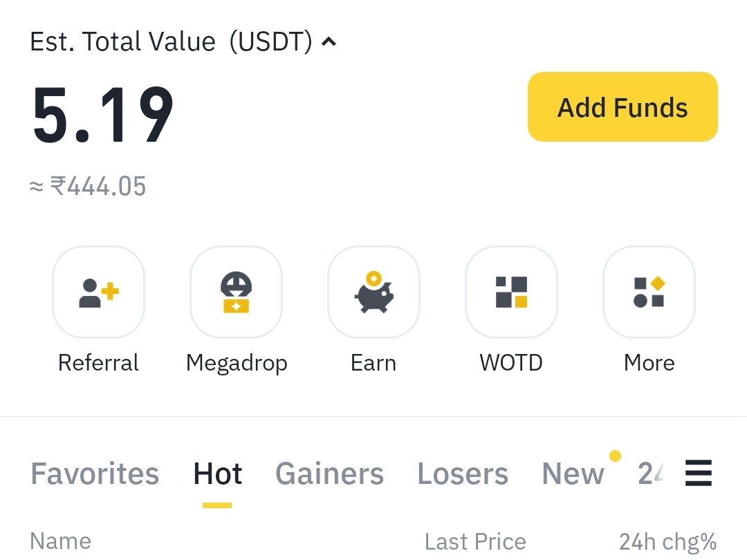Open the Referral person-plus icon

pos(98,292)
